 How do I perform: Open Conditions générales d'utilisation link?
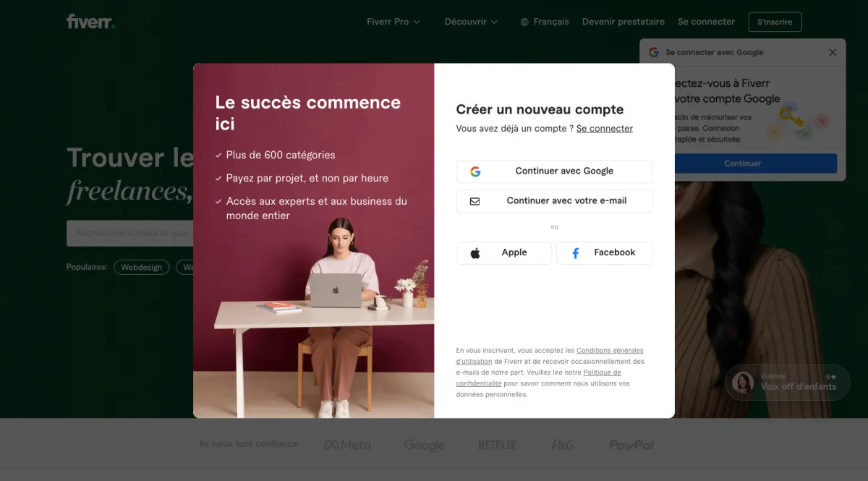(550, 356)
